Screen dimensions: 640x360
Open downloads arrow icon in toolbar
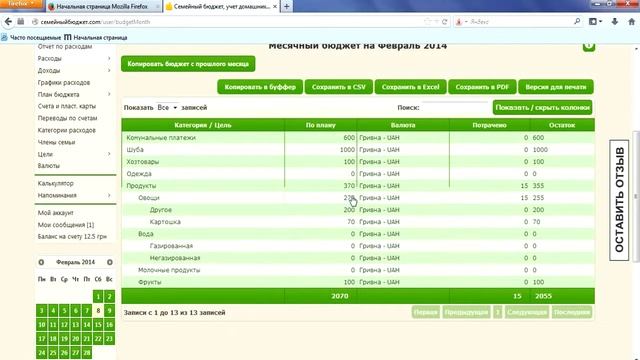(615, 22)
